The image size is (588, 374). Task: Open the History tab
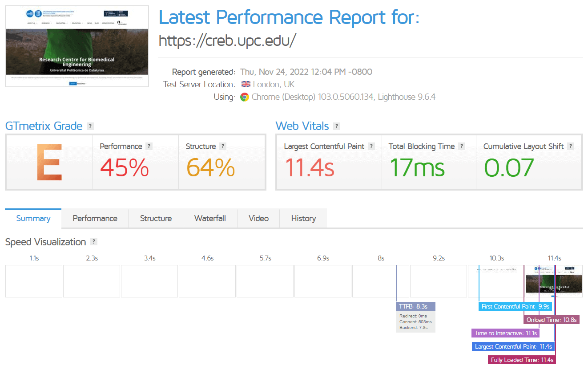coord(303,219)
